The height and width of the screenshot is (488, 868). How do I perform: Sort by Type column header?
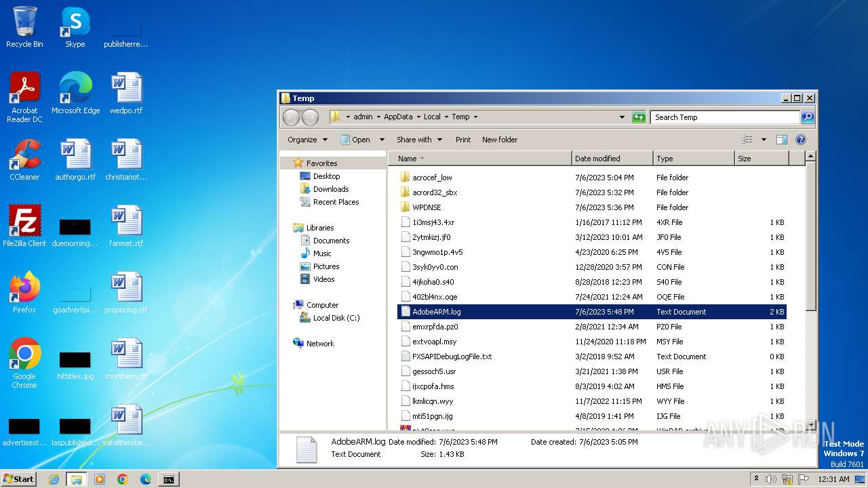pos(694,159)
